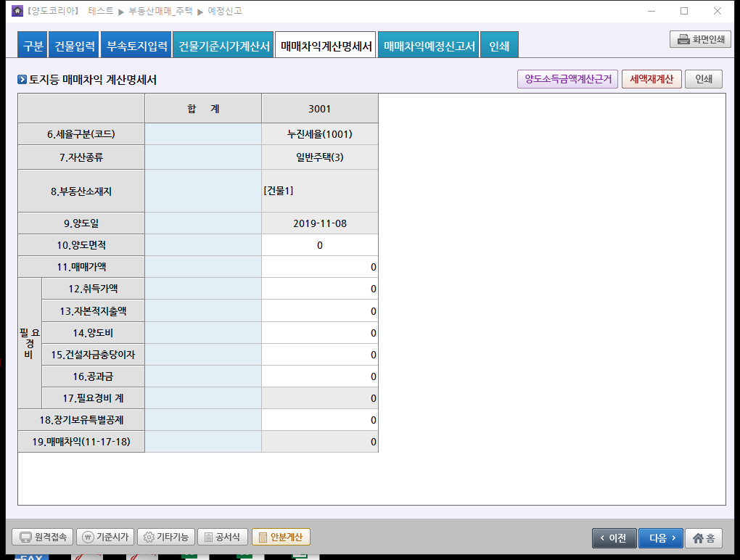Screen dimensions: 740x560
Task: Click the 2019-11-08 transfer date cell
Action: [x=320, y=223]
